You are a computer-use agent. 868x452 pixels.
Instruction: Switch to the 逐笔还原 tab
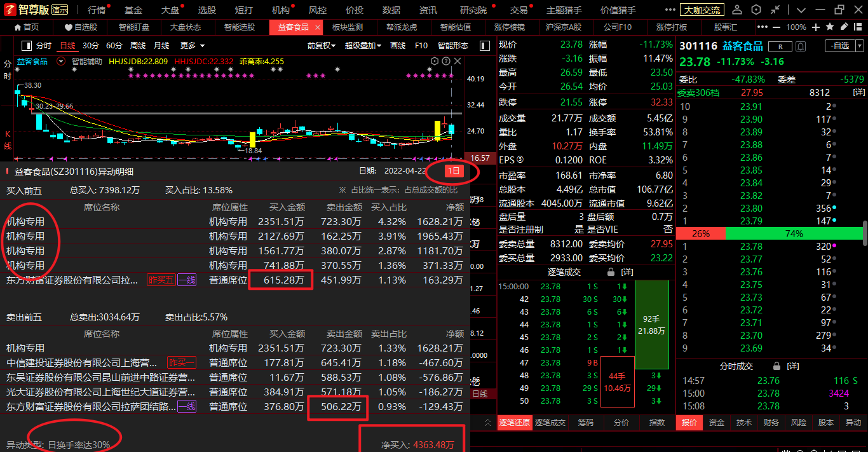coord(514,423)
